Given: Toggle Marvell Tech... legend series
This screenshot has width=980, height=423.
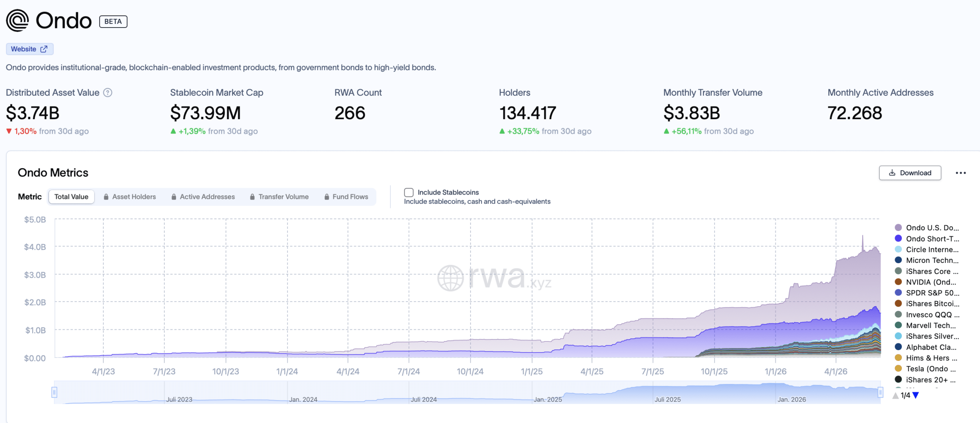Looking at the screenshot, I should (926, 325).
